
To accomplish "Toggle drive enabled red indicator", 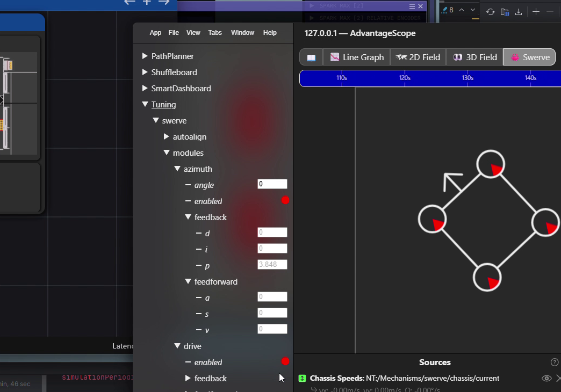I will 285,361.
